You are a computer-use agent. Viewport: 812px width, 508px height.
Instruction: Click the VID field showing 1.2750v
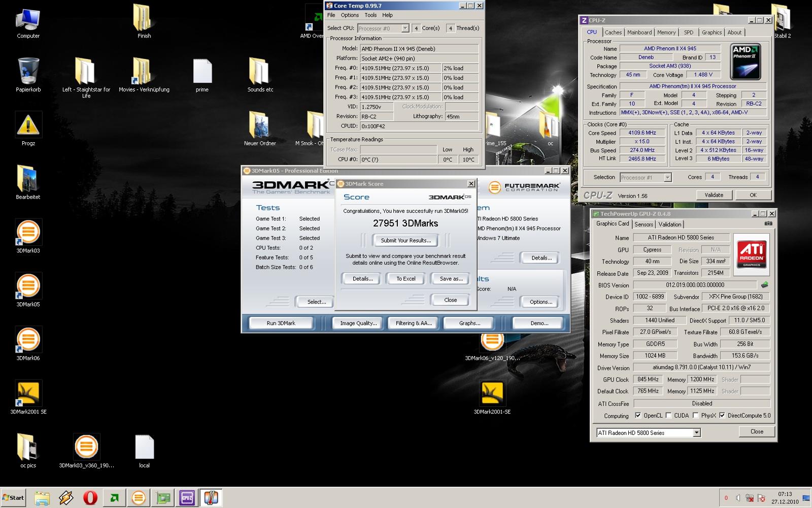(377, 107)
